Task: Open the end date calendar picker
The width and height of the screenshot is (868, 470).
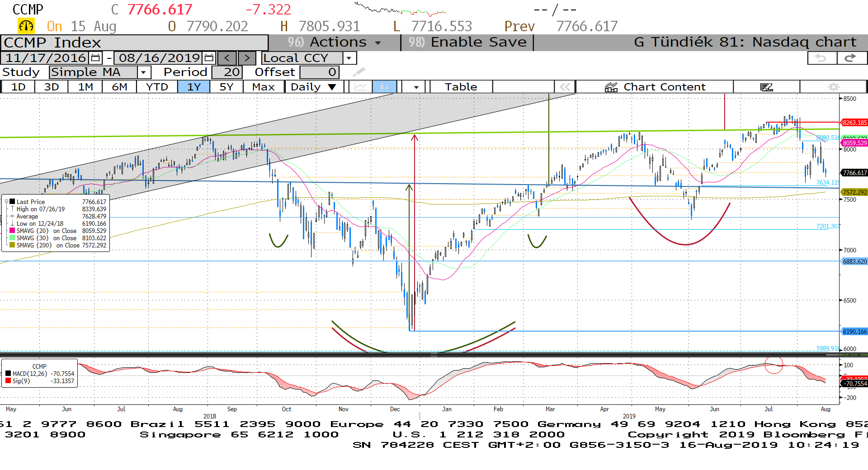Action: coord(209,58)
